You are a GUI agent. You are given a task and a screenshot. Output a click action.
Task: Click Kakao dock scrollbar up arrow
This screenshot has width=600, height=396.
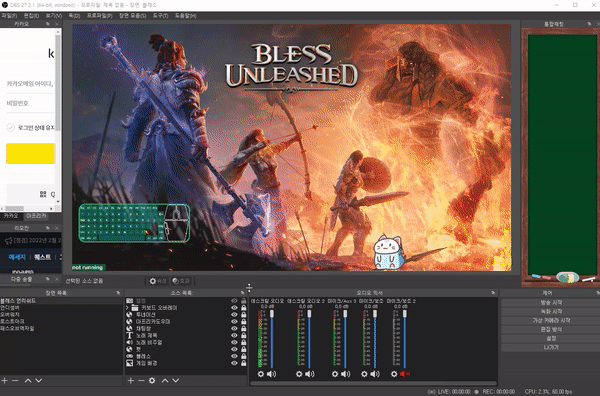(x=58, y=33)
